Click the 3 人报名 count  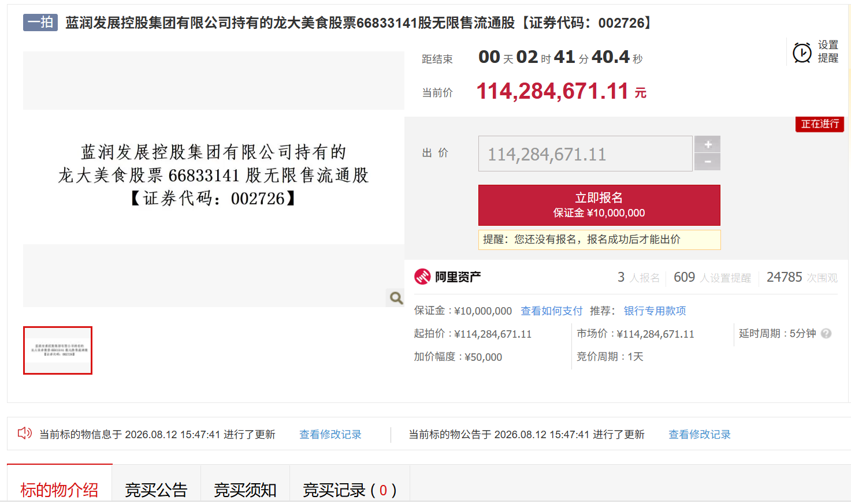click(638, 278)
